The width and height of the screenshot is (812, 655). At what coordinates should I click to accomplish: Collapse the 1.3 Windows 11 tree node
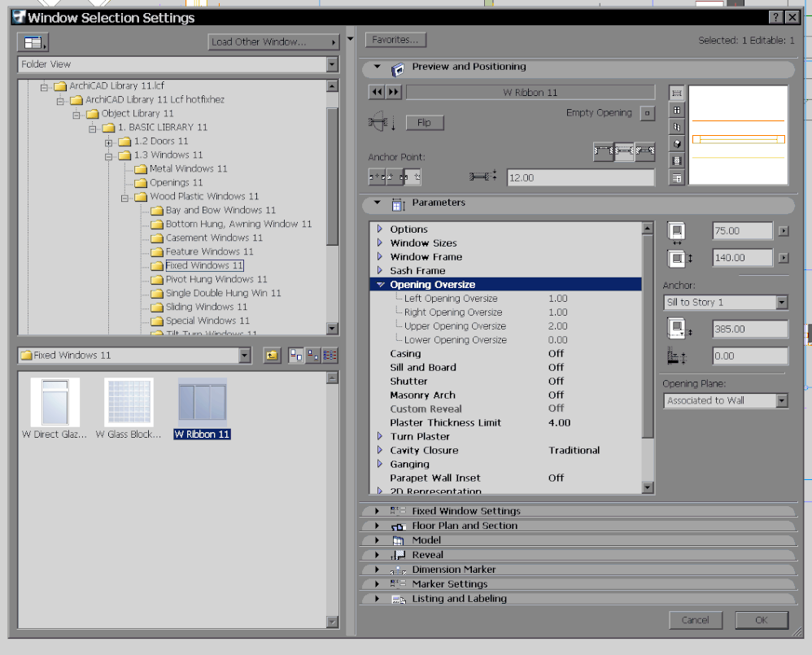(x=108, y=155)
